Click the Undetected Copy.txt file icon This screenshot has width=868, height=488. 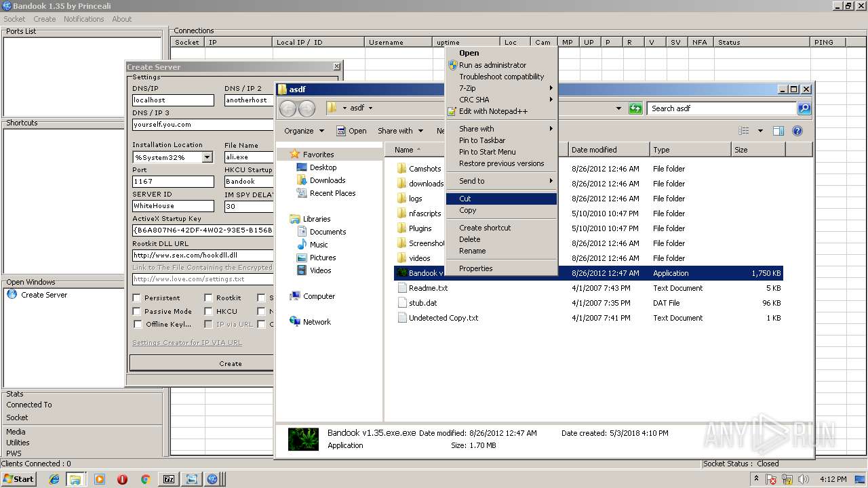401,318
